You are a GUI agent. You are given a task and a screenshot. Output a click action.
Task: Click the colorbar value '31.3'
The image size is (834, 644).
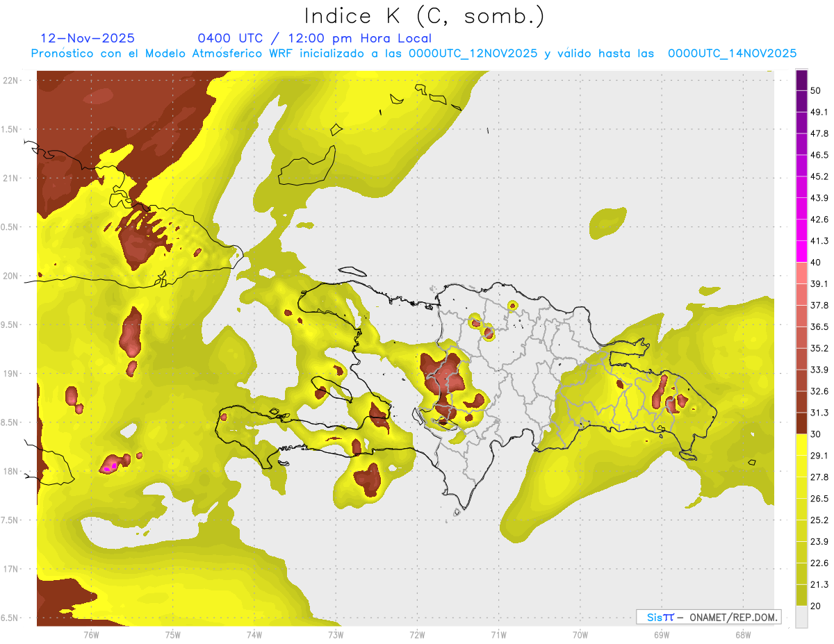click(x=819, y=413)
